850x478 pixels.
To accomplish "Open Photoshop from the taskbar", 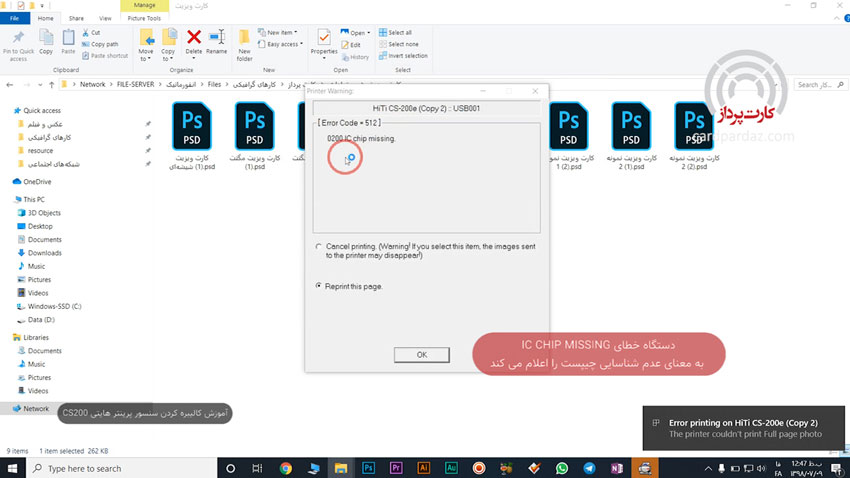I will point(369,468).
